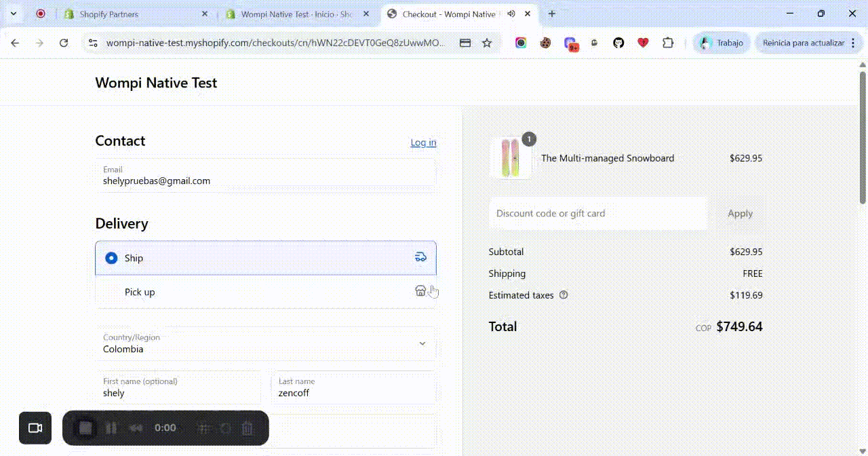
Task: Select the Ship radio button
Action: pyautogui.click(x=111, y=258)
